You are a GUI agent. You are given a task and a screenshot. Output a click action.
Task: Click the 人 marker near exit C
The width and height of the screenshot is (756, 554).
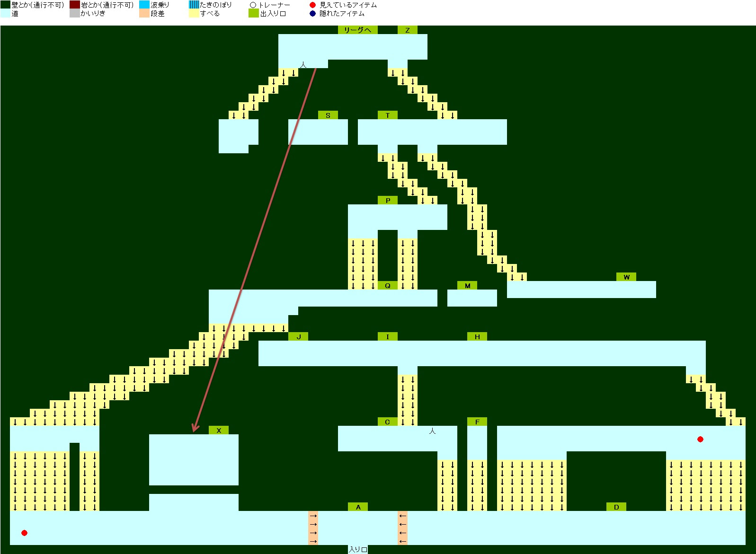432,431
